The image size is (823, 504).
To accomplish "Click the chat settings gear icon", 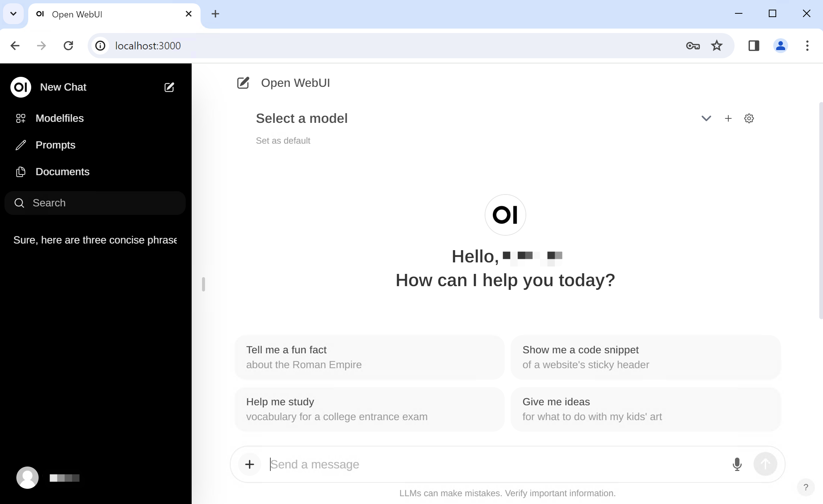I will (x=749, y=118).
